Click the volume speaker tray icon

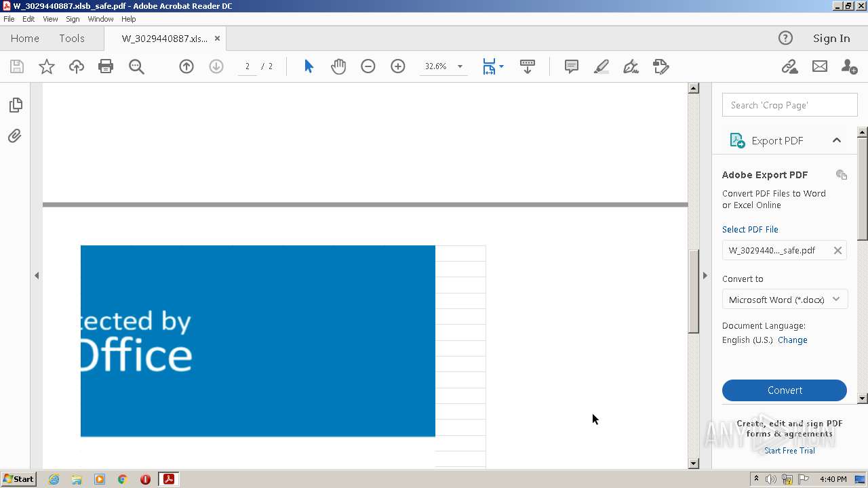[x=771, y=479]
